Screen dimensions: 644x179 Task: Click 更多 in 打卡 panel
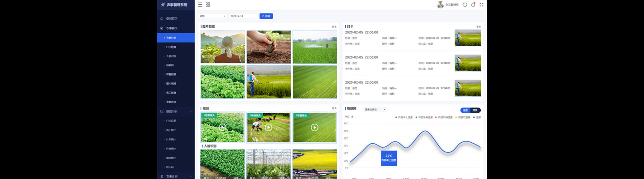(x=479, y=27)
